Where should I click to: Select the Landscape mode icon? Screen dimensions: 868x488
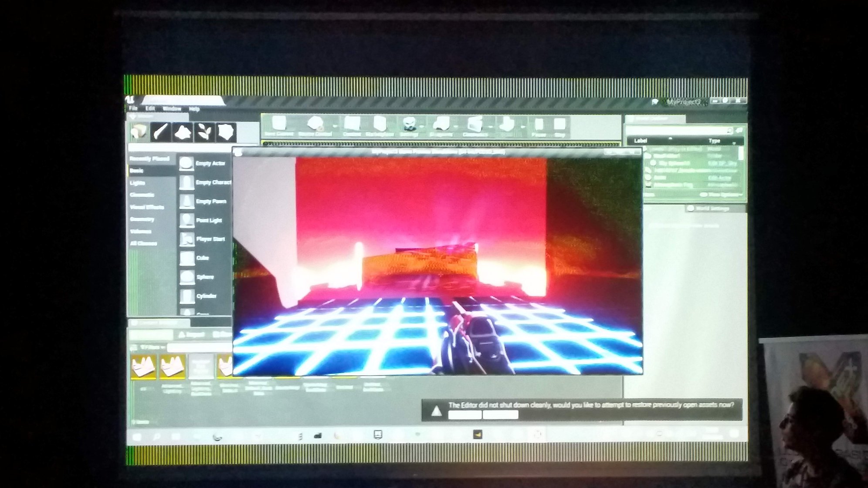pyautogui.click(x=182, y=131)
